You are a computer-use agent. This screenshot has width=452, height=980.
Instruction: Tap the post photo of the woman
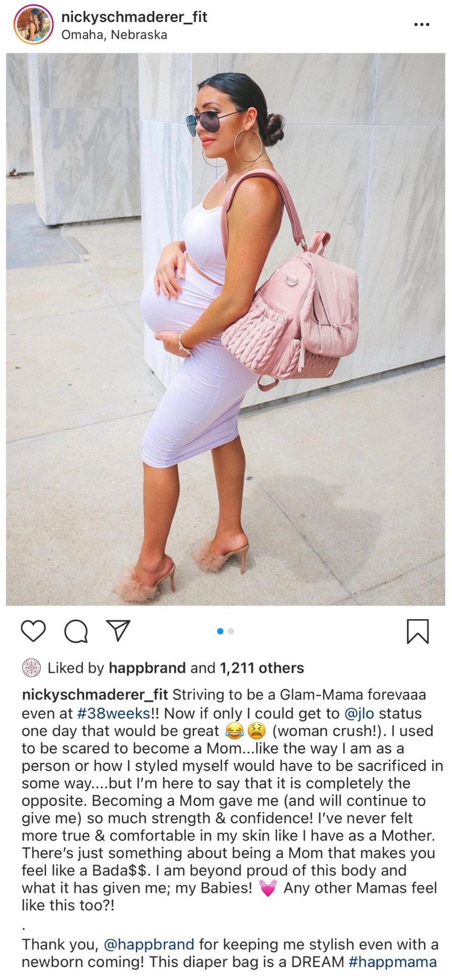[x=225, y=329]
